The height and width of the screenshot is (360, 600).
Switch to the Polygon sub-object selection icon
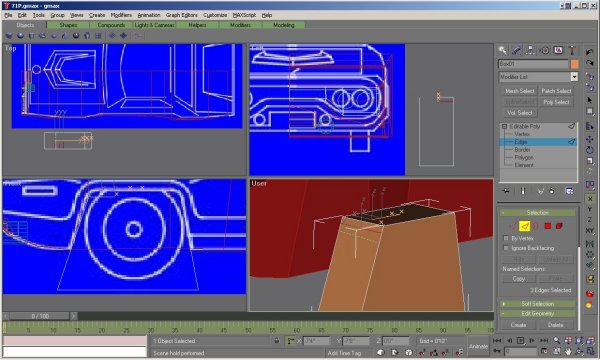point(548,226)
